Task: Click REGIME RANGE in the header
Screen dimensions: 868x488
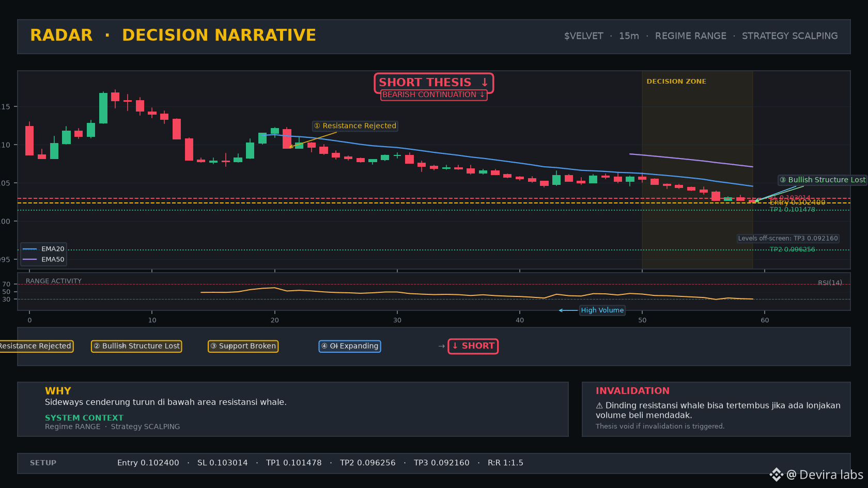Action: (x=691, y=36)
